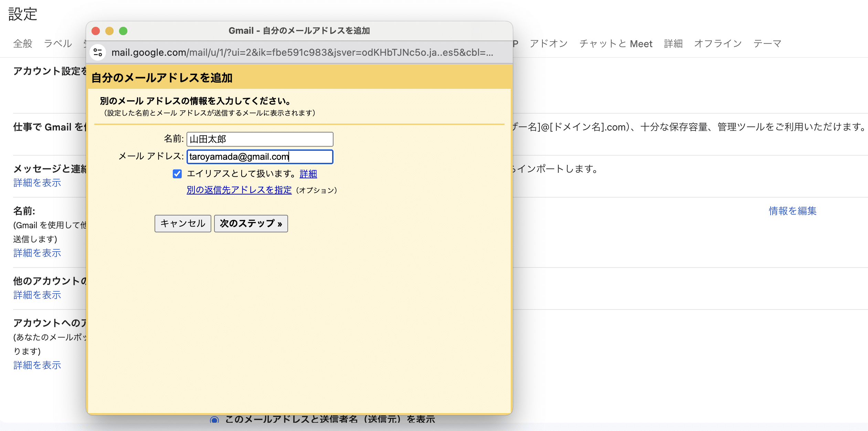Open the 全般 settings tab
The width and height of the screenshot is (868, 431).
click(23, 44)
